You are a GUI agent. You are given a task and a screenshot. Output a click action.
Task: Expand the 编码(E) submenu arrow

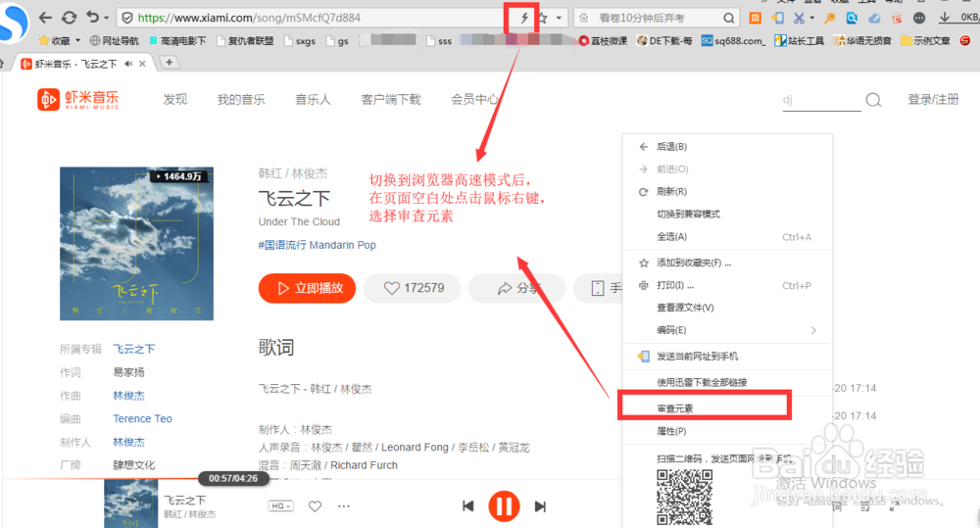click(x=813, y=330)
